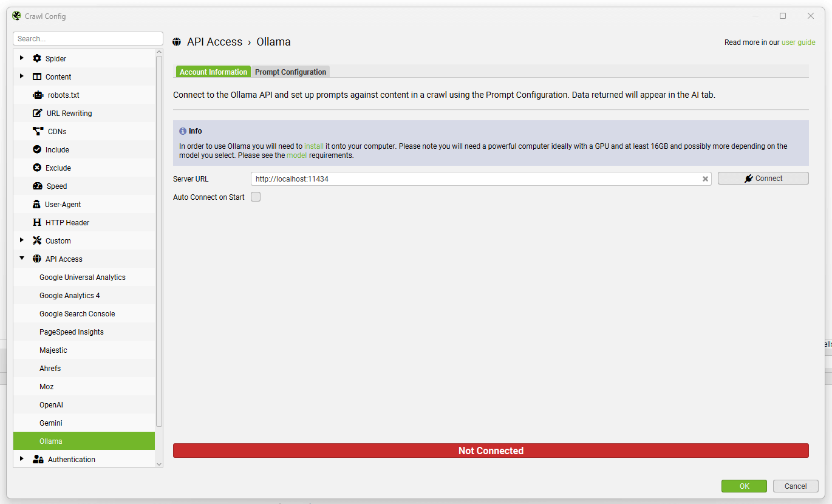Expand the Custom tree section
The width and height of the screenshot is (832, 504).
(x=22, y=240)
